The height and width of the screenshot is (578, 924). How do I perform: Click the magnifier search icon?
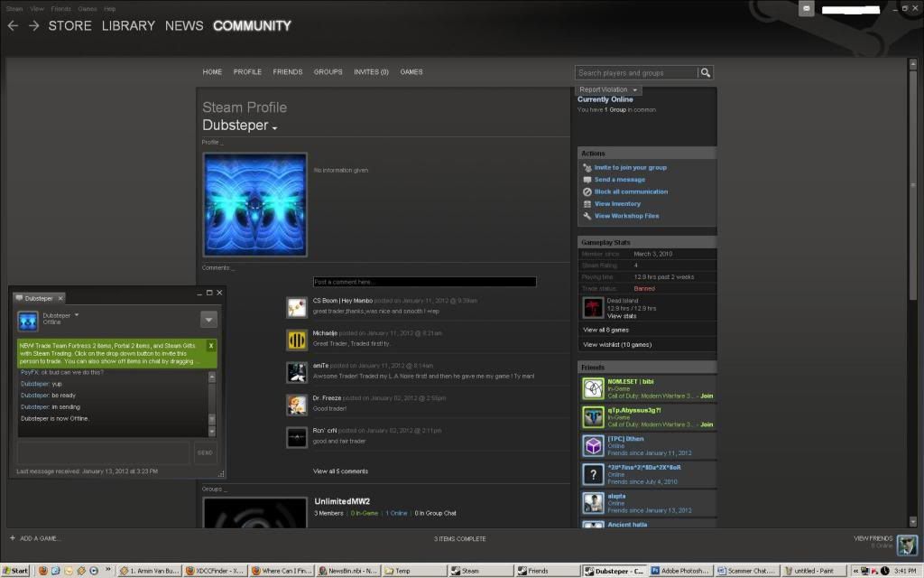click(706, 72)
